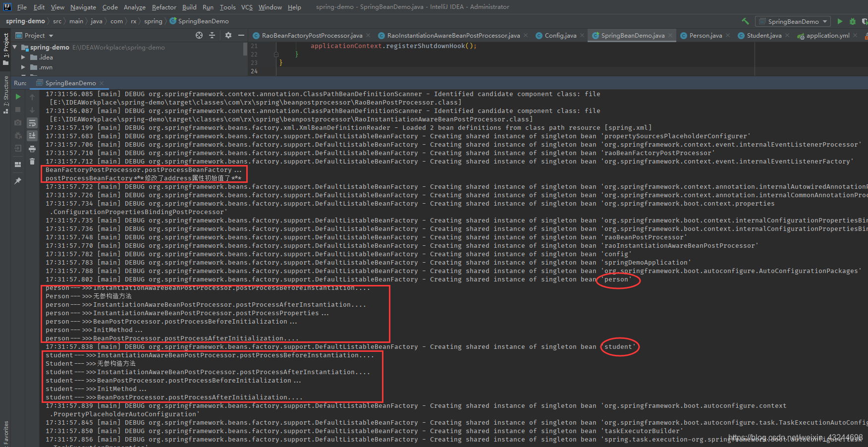Open the Code menu
868x447 pixels.
click(110, 7)
